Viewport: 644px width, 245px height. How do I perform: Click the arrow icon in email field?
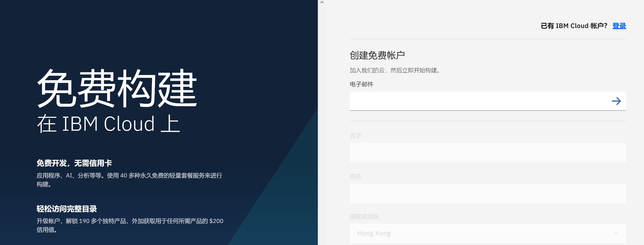[x=616, y=101]
